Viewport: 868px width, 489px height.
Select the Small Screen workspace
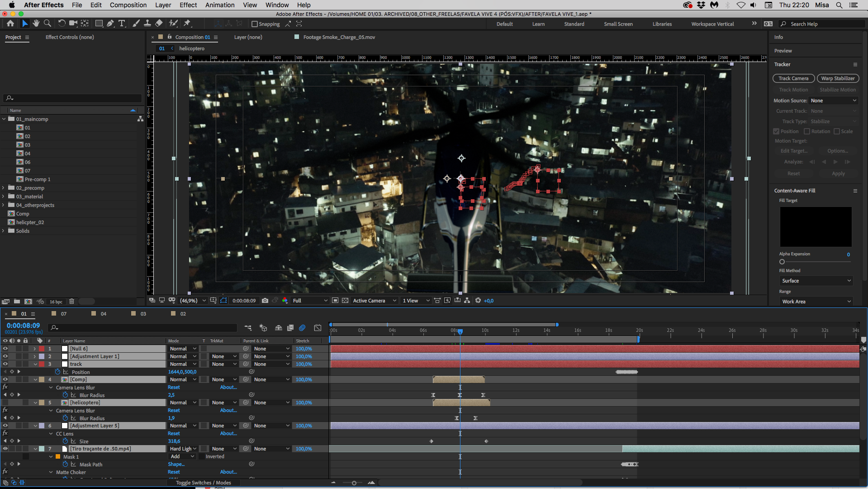tap(618, 24)
